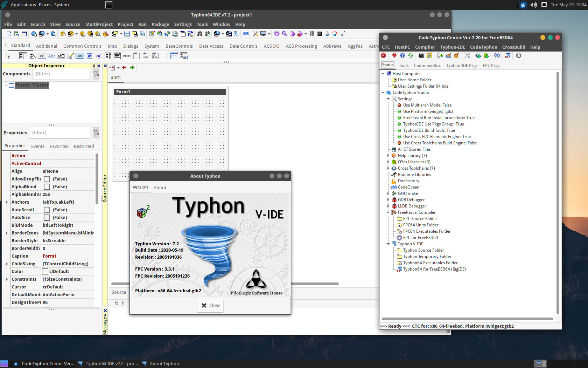
Task: Toggle the AllowDropFiles checkbox
Action: [47, 179]
